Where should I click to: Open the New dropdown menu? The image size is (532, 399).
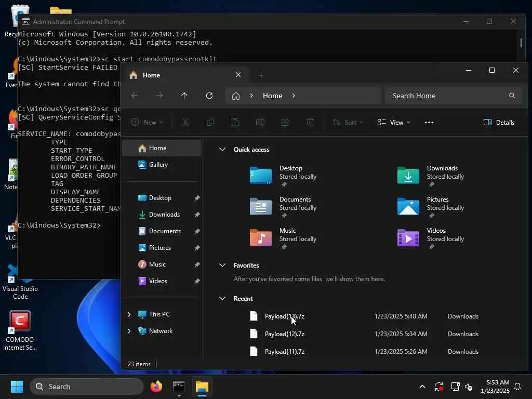pos(147,123)
